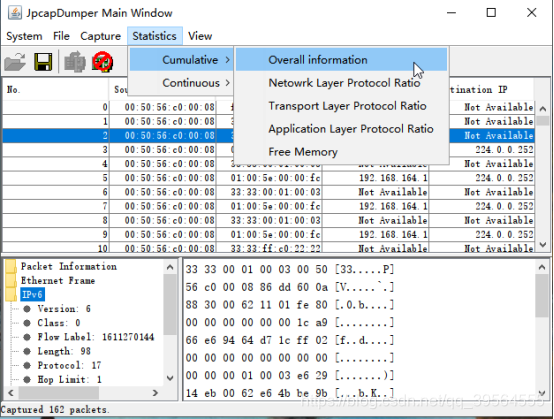
Task: Click packet table scrollbar up arrow
Action: [x=543, y=108]
